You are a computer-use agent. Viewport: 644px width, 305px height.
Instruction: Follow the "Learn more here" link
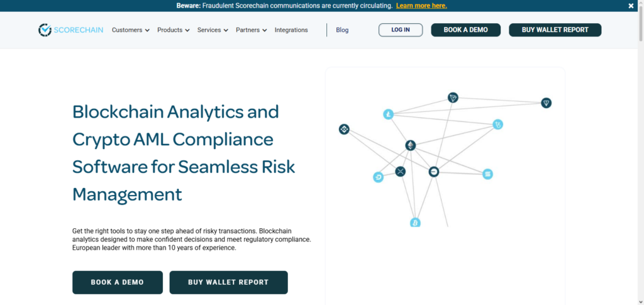pyautogui.click(x=421, y=6)
